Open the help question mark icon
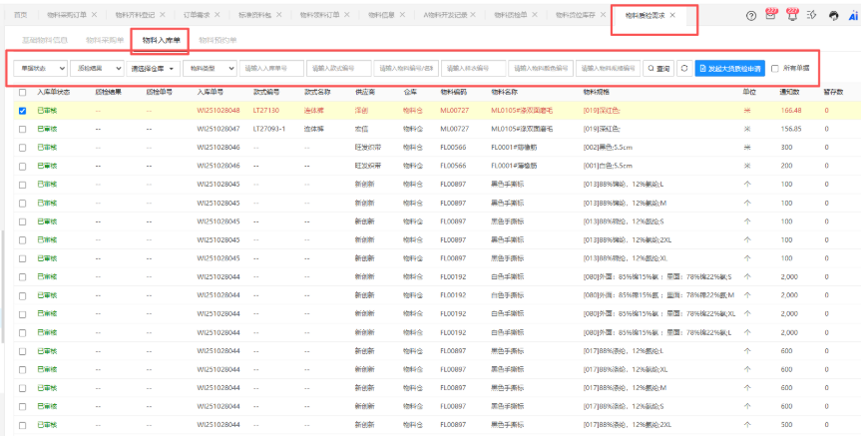Viewport: 868px width, 436px height. 750,15
